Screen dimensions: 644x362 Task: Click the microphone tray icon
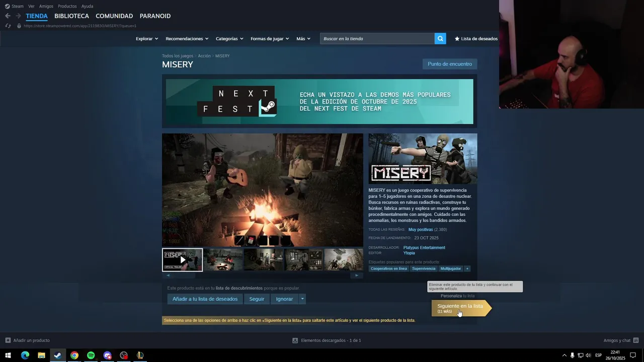572,355
